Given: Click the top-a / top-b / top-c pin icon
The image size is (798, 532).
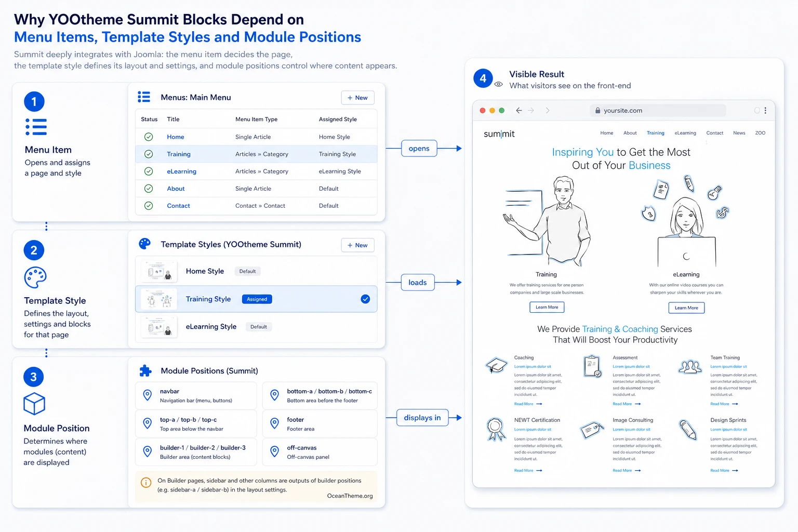Looking at the screenshot, I should (x=148, y=424).
